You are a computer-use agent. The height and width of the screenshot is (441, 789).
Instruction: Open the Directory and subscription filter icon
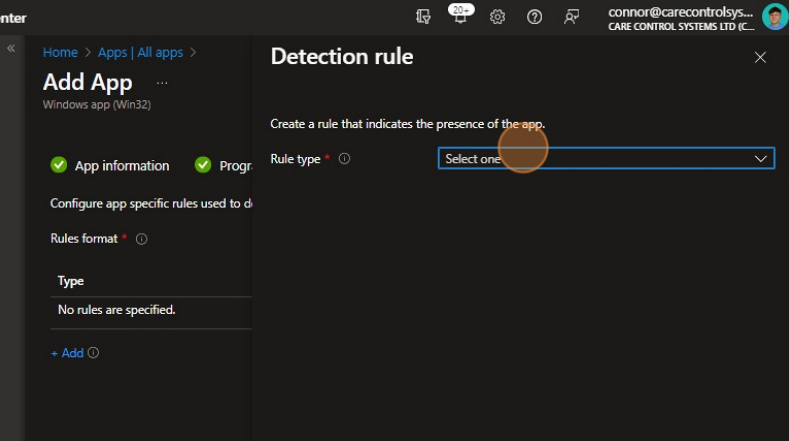coord(423,17)
